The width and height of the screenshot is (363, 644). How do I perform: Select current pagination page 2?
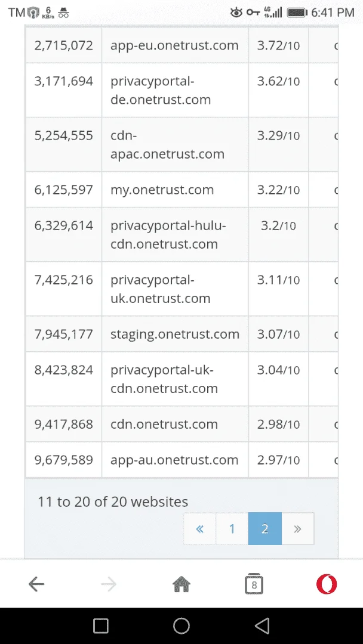tap(264, 528)
